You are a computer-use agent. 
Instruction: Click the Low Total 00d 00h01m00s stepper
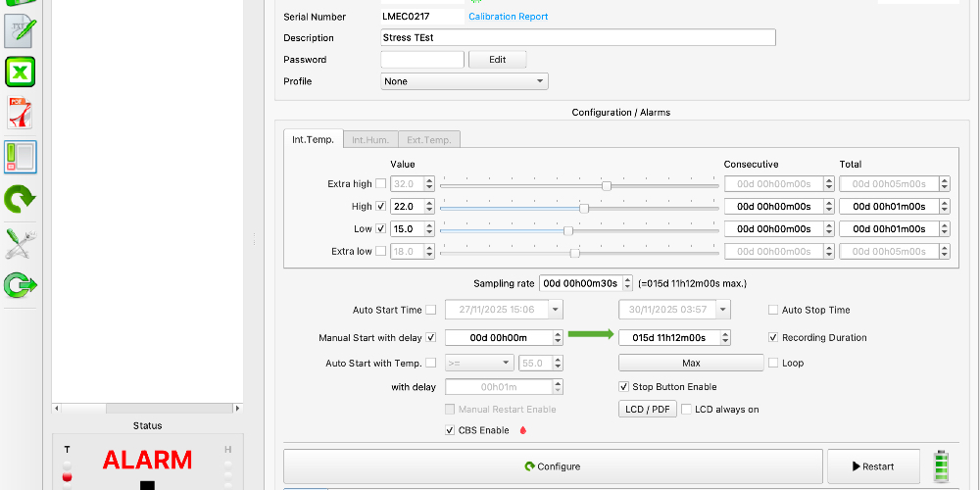(945, 228)
